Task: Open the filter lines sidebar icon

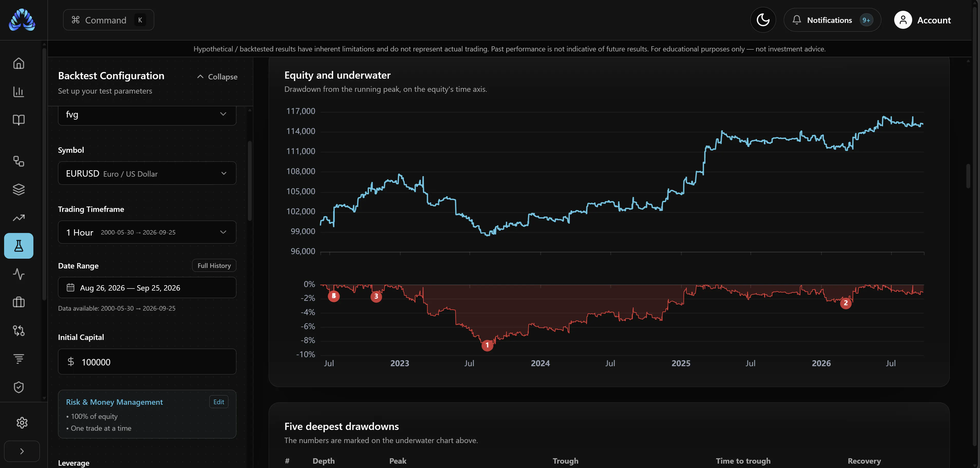Action: [x=19, y=359]
